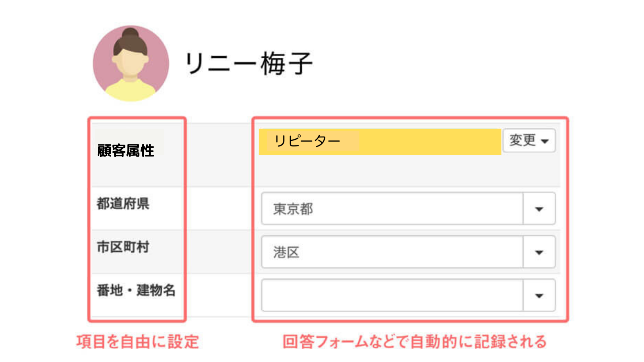Open the 市区町村 combo box showing 港区
644x362 pixels.
(x=392, y=252)
